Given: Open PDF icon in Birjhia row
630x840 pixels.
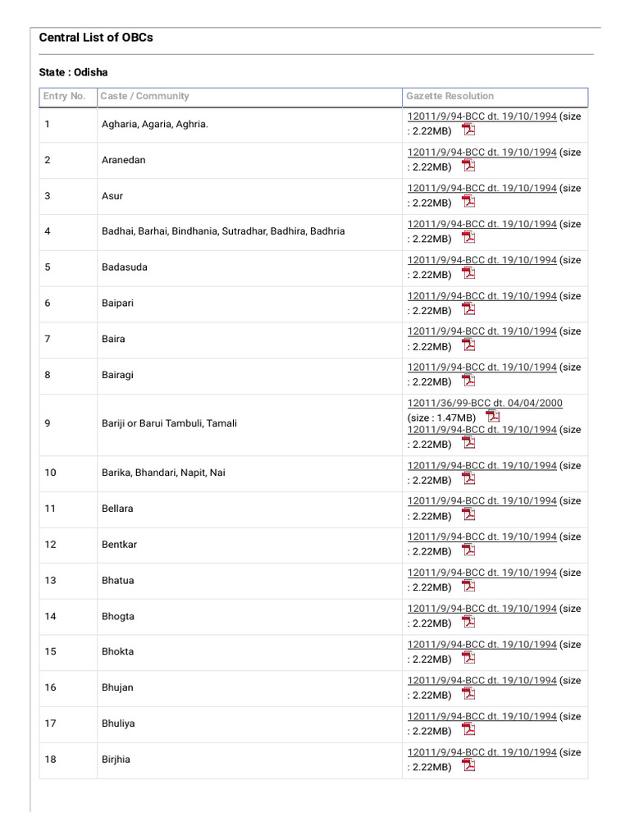Looking at the screenshot, I should [x=468, y=766].
